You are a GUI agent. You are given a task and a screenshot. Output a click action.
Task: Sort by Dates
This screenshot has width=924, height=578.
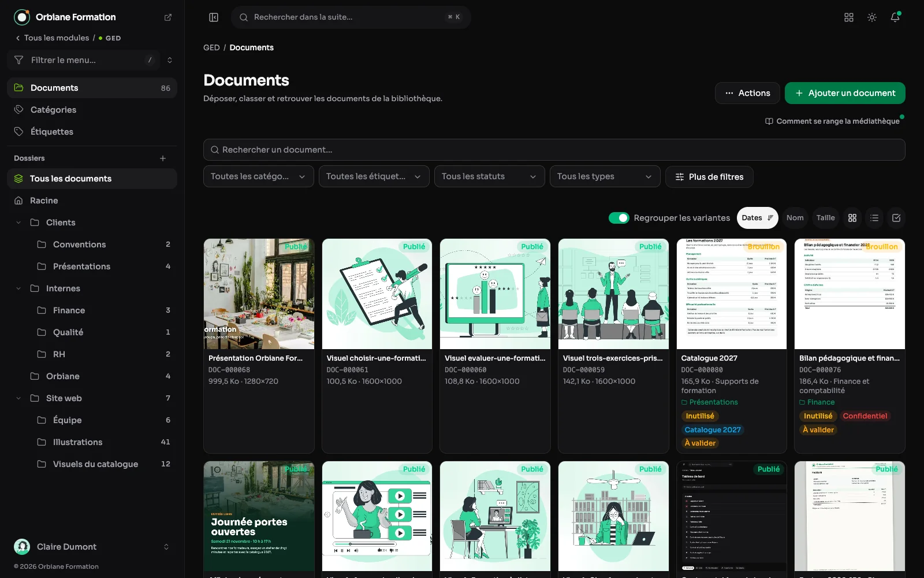point(758,218)
